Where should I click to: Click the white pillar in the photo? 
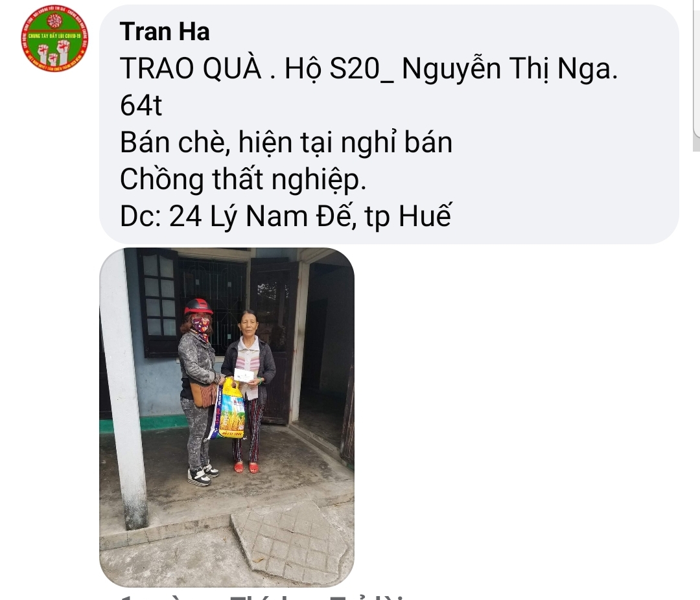click(122, 388)
